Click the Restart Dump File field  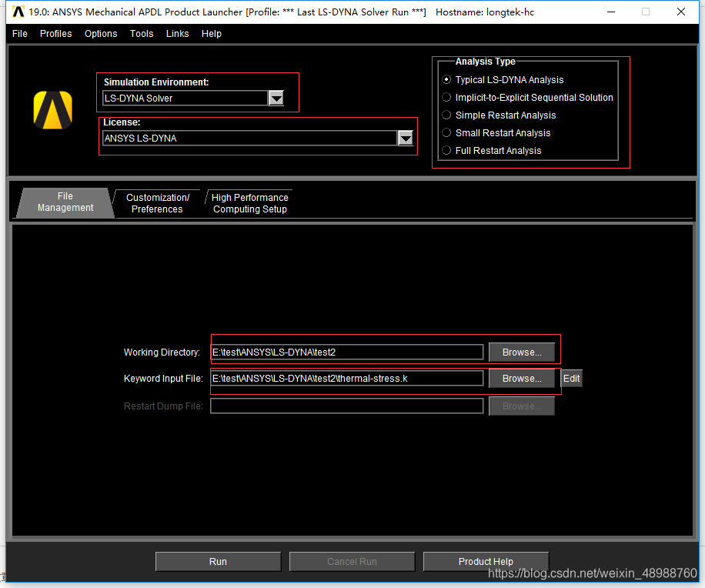coord(346,406)
